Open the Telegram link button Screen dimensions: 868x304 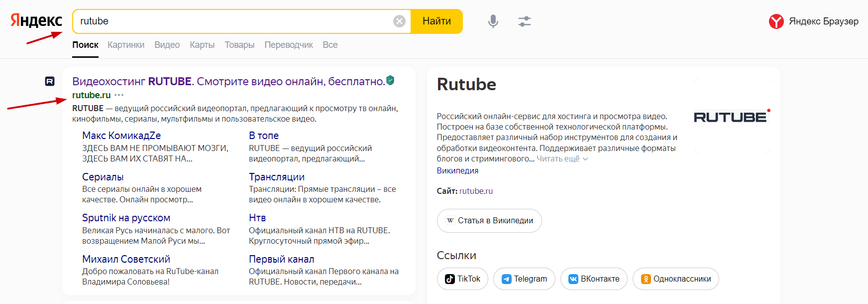coord(524,279)
